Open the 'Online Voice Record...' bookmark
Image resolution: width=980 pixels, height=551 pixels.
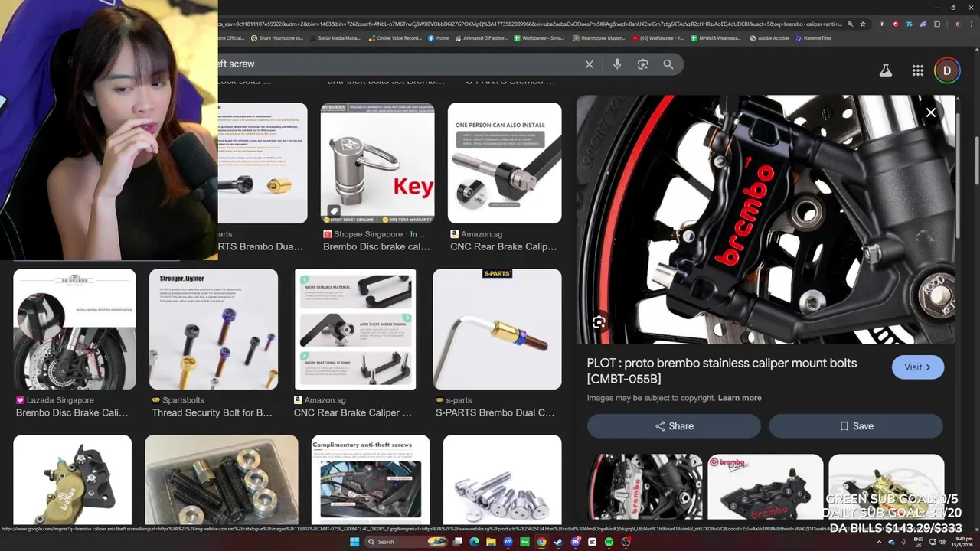[x=395, y=38]
